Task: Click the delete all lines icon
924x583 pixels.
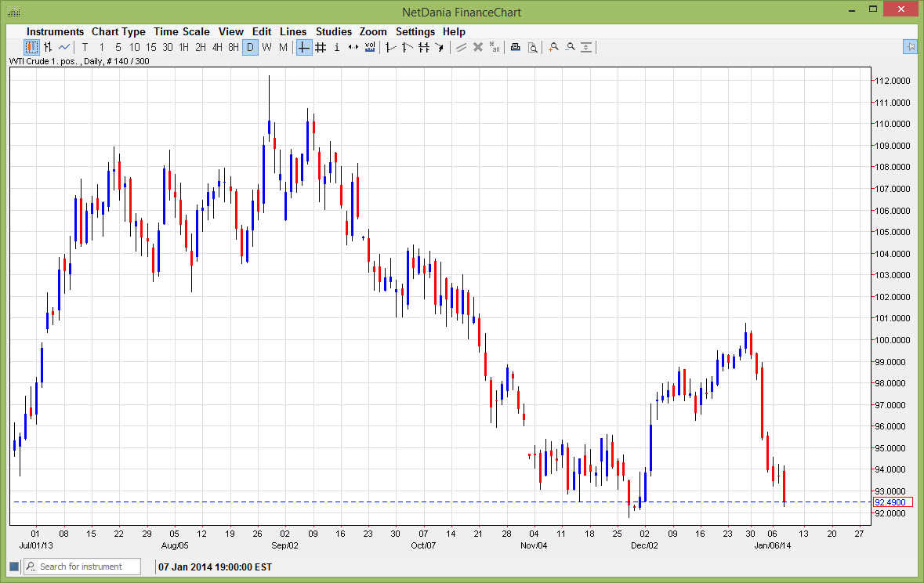Action: [x=494, y=47]
